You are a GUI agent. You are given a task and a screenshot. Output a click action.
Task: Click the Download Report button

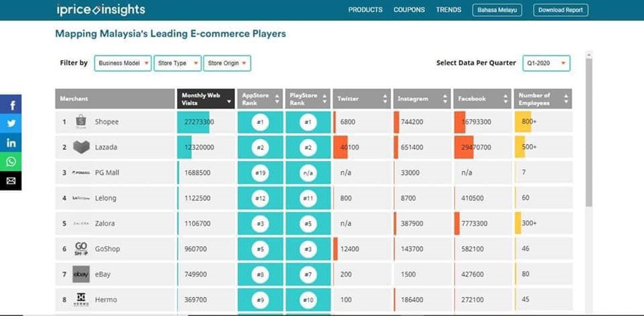click(x=560, y=10)
